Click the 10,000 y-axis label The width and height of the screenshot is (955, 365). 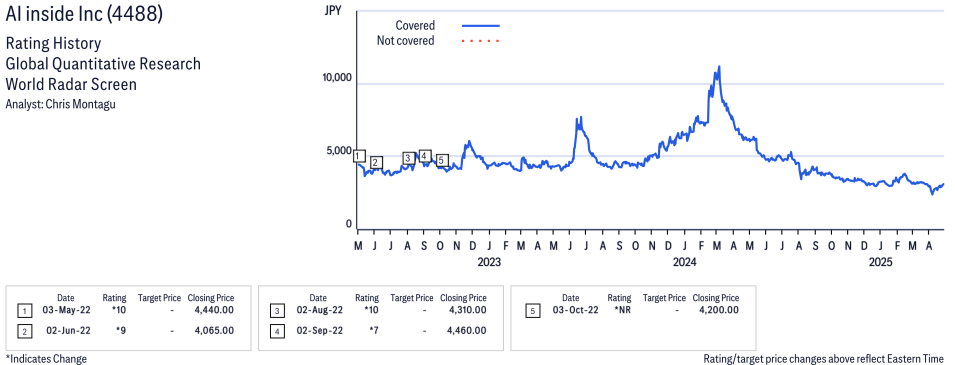(x=337, y=78)
